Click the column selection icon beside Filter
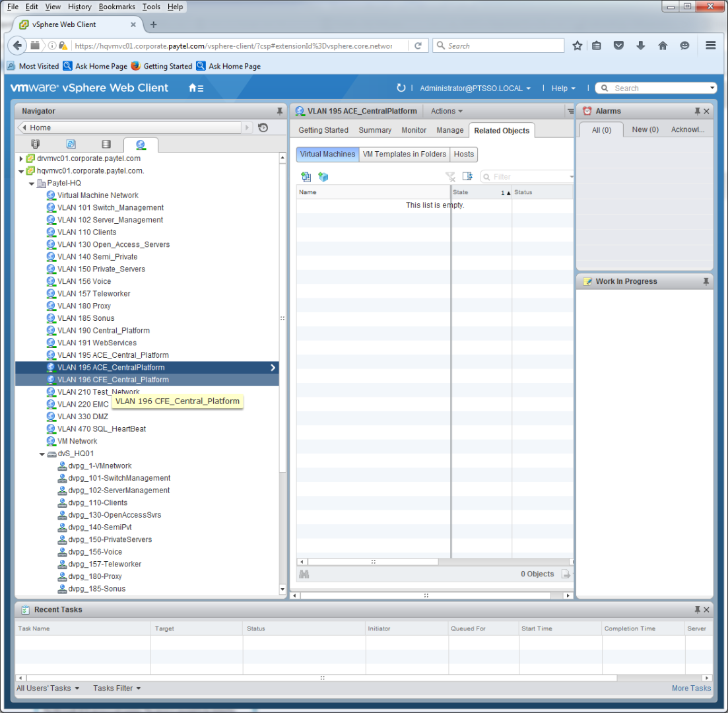This screenshot has width=728, height=713. click(x=467, y=176)
